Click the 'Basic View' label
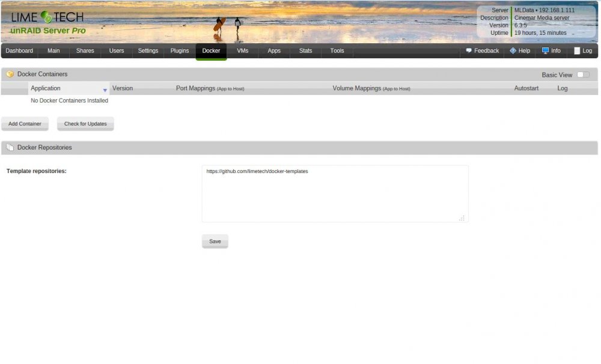 [x=557, y=75]
